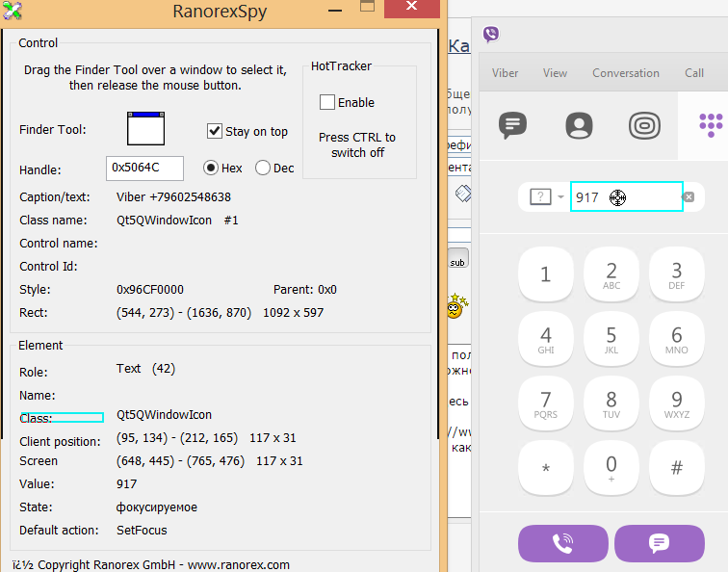
Task: Expand the country code dropdown
Action: 546,197
